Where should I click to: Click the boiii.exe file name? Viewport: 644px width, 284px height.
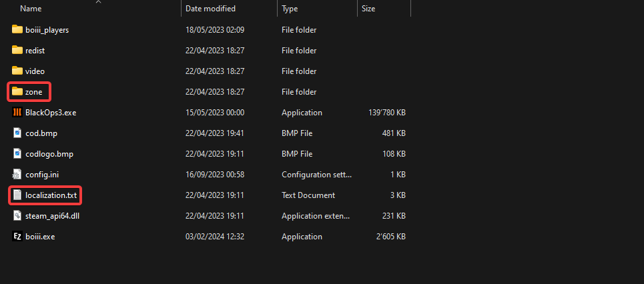pos(41,236)
